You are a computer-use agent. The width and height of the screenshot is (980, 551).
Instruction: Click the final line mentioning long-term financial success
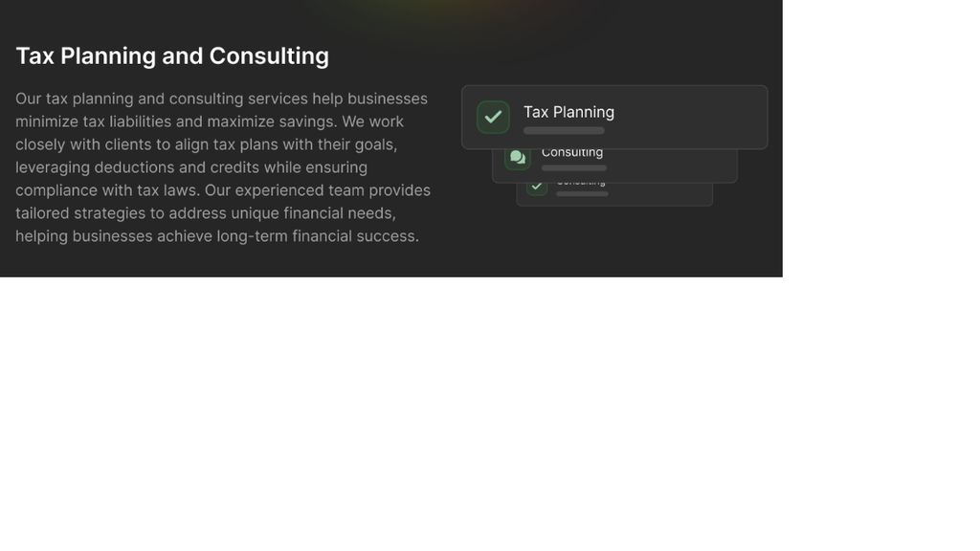coord(217,236)
